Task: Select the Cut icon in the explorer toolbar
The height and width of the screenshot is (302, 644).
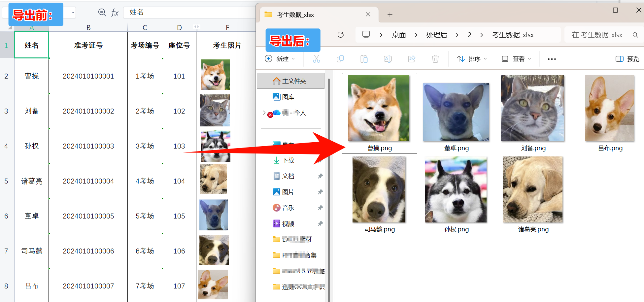Action: [x=317, y=59]
